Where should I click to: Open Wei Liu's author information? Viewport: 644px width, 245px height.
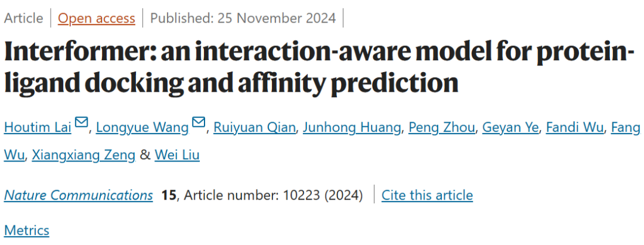coord(177,156)
